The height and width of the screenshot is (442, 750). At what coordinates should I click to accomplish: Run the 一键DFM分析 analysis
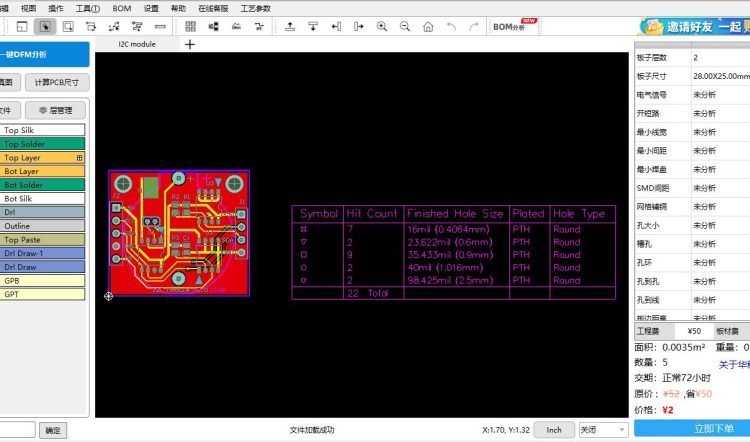pos(44,55)
